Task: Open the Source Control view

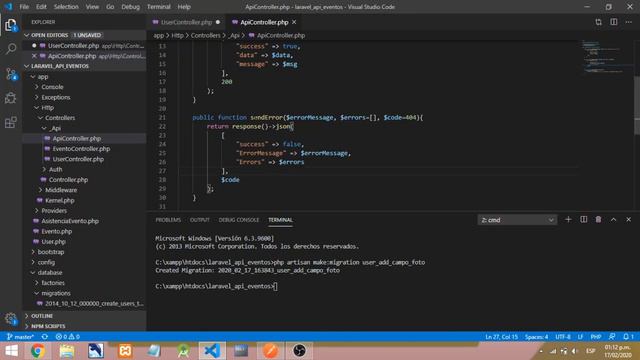Action: point(11,74)
